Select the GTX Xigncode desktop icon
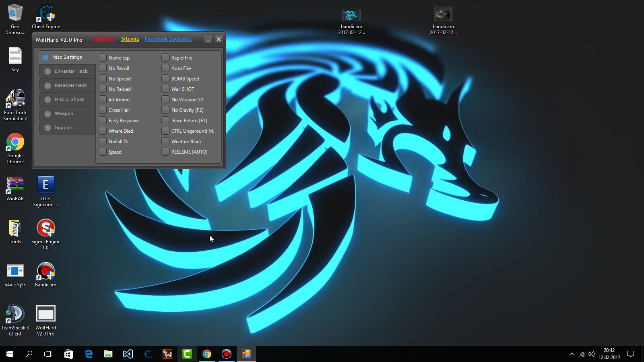The width and height of the screenshot is (644, 362). pos(45,191)
